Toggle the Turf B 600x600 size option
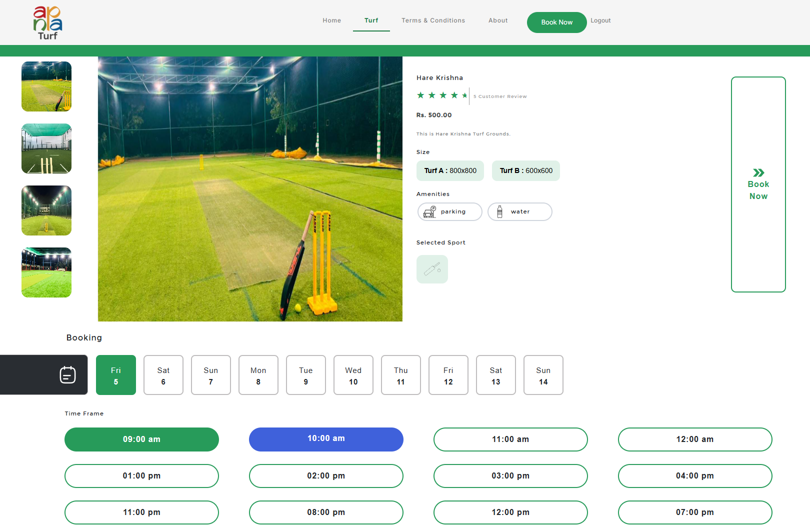 coord(525,170)
